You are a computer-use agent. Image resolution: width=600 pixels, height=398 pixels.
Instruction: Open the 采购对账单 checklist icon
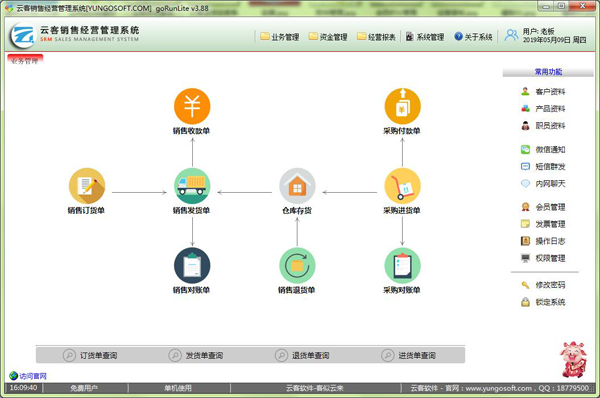pos(402,266)
